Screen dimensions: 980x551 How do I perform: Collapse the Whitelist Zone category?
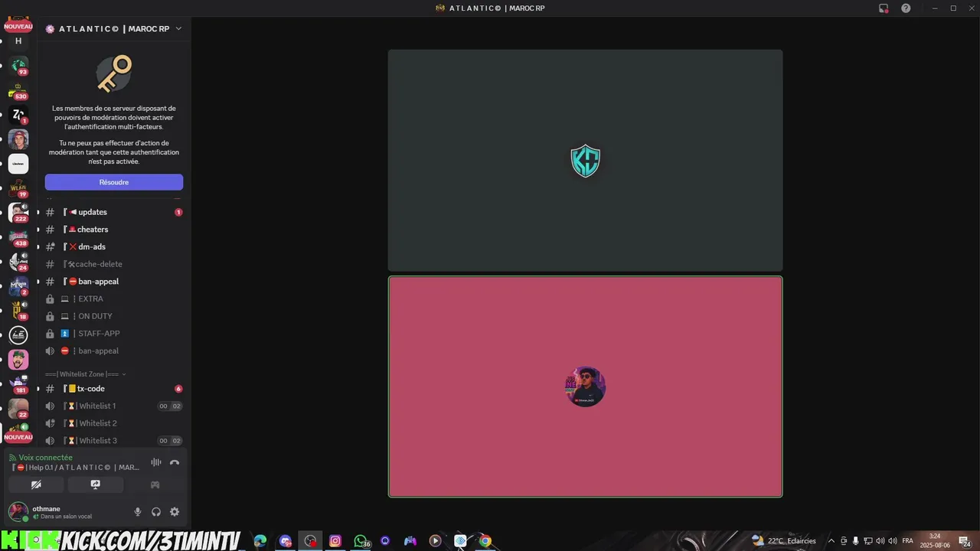(86, 374)
